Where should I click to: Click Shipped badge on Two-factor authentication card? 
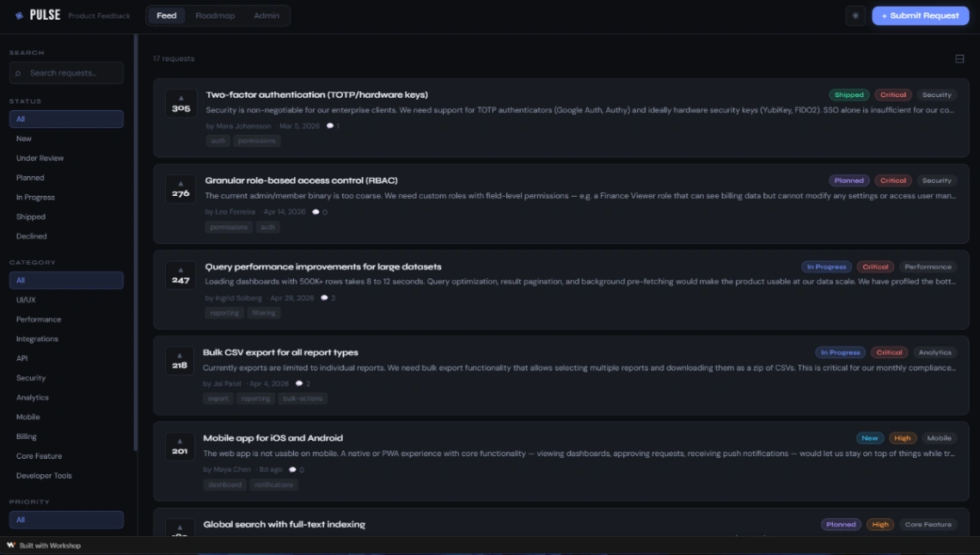point(848,95)
